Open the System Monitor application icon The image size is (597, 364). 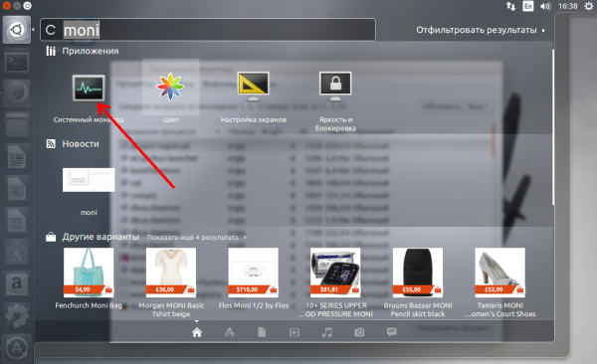[x=89, y=88]
